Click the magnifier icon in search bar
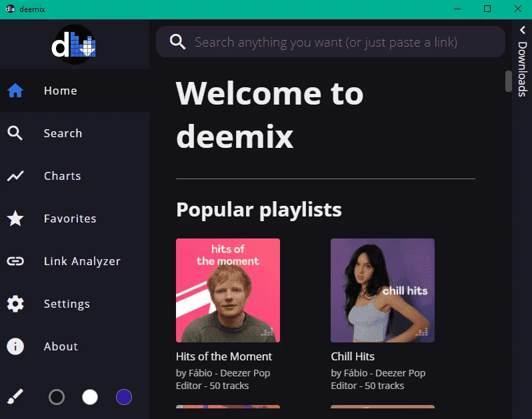Image resolution: width=532 pixels, height=419 pixels. [x=177, y=42]
